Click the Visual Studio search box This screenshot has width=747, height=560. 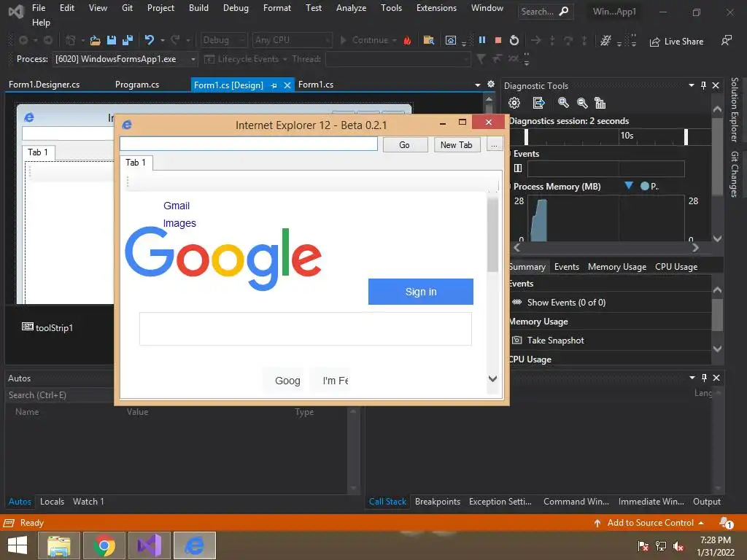pyautogui.click(x=545, y=12)
